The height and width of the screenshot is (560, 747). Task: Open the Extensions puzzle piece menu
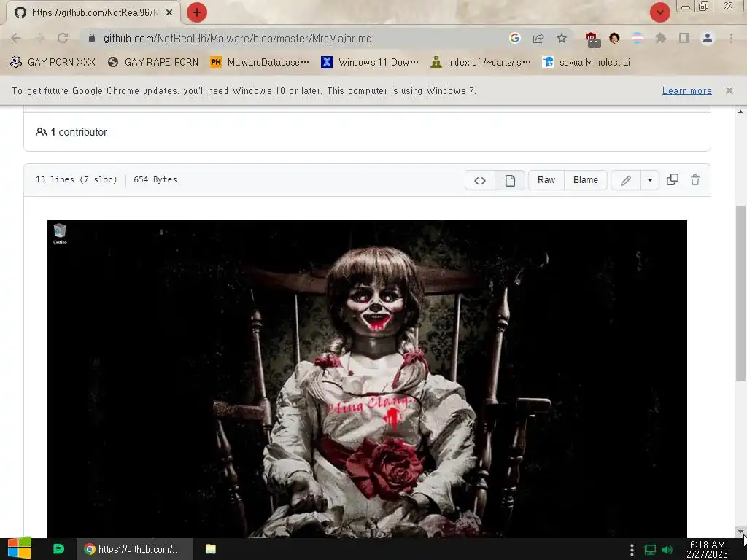coord(661,38)
